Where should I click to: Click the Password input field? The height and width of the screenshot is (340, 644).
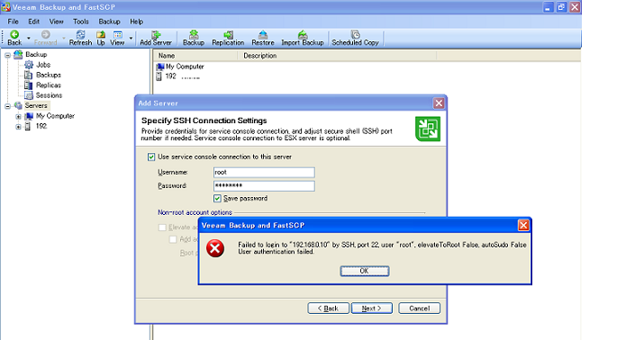(264, 186)
